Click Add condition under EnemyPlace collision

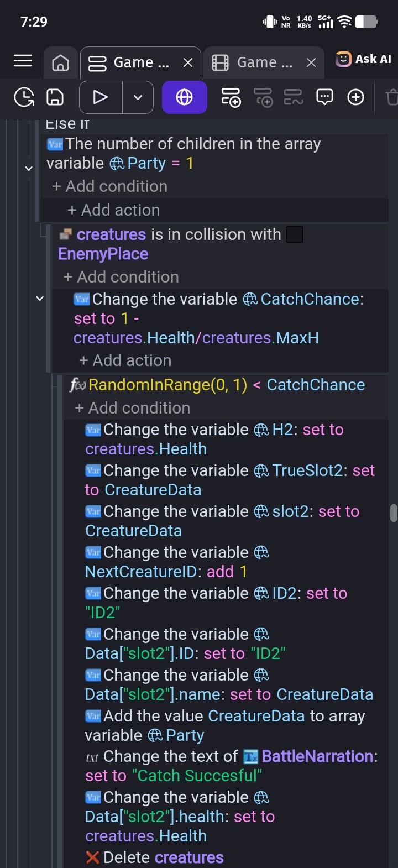coord(121,277)
